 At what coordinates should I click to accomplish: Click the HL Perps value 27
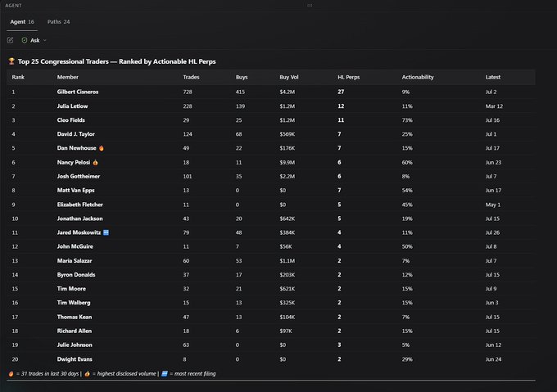point(341,92)
